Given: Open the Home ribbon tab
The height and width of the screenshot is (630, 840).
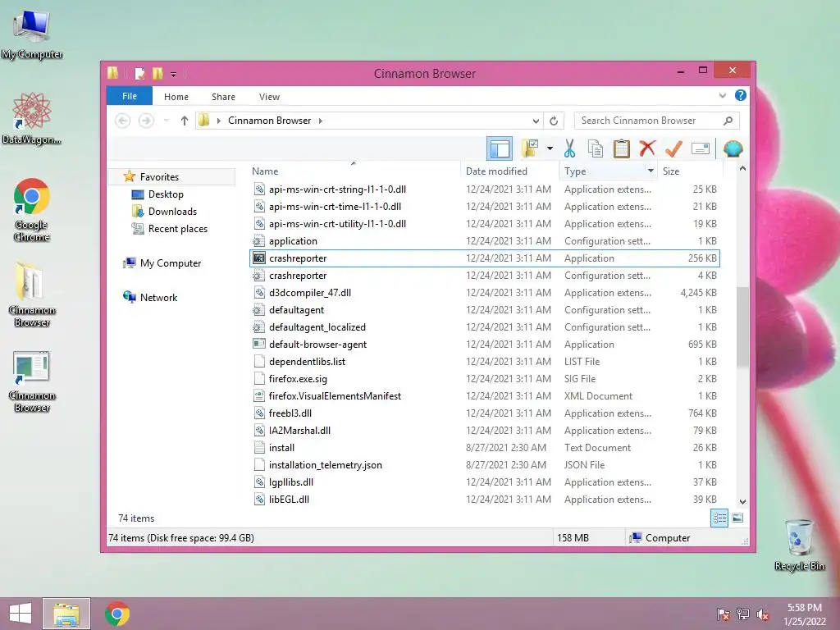Looking at the screenshot, I should coord(176,97).
